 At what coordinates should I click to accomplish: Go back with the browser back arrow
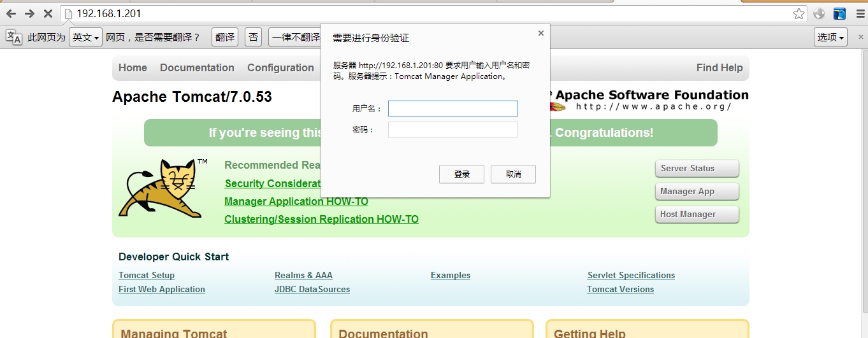tap(11, 13)
